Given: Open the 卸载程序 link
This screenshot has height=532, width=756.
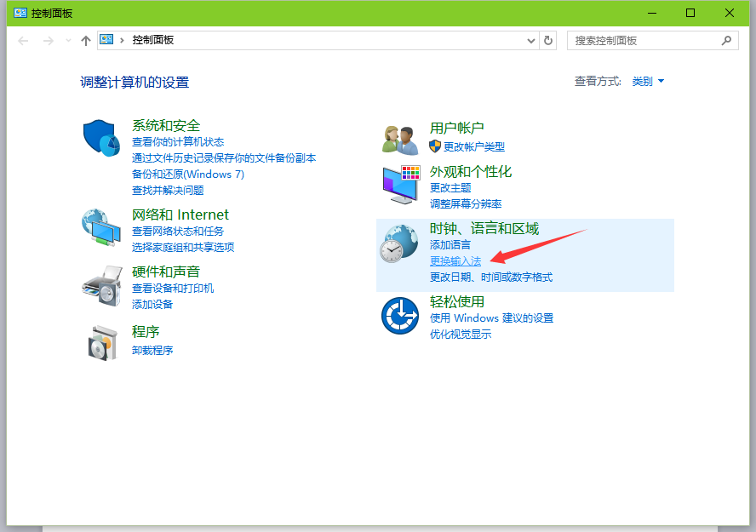Looking at the screenshot, I should 152,351.
